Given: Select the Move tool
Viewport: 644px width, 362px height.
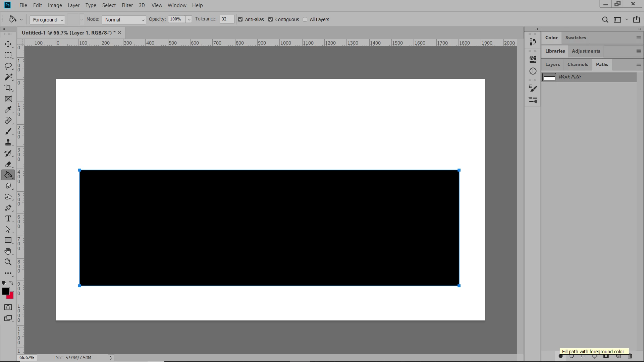Looking at the screenshot, I should point(8,44).
